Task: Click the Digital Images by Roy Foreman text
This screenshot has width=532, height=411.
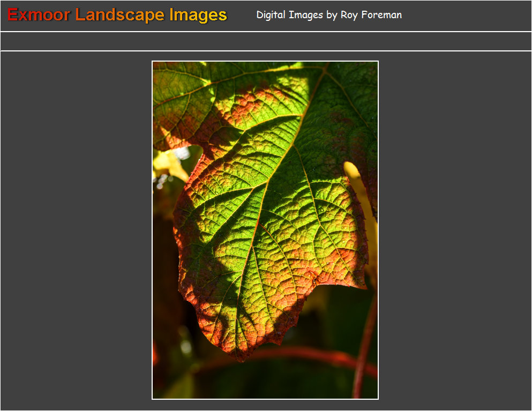Action: [329, 15]
